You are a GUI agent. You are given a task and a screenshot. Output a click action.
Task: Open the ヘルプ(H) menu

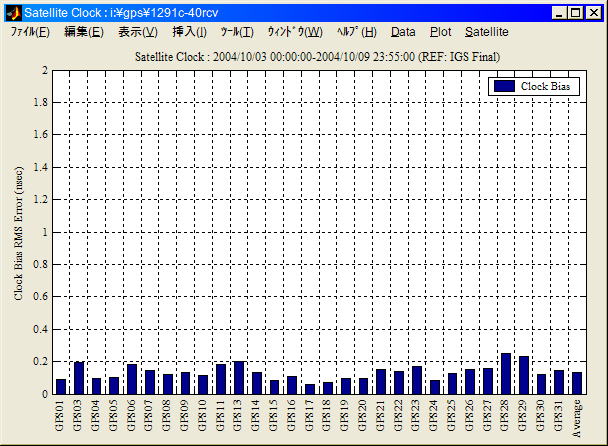(356, 32)
